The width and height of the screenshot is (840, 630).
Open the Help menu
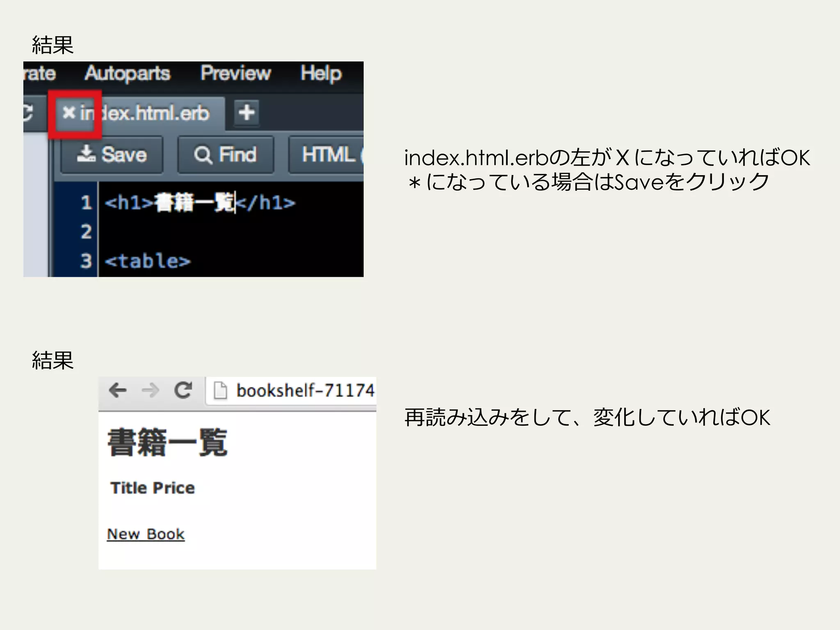(321, 74)
